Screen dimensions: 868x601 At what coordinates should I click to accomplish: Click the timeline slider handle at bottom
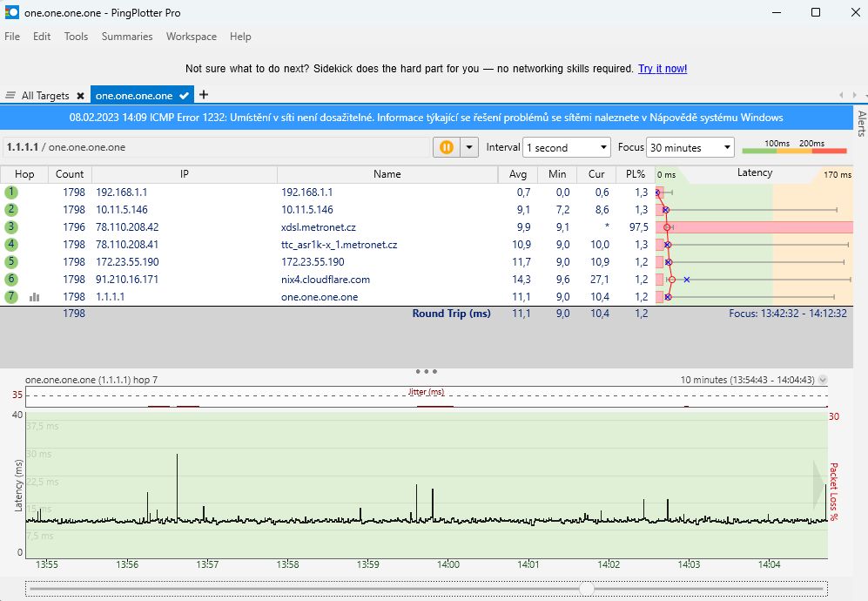pyautogui.click(x=587, y=589)
